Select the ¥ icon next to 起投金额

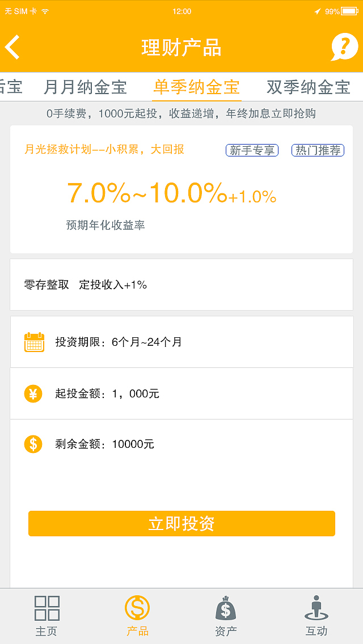tap(33, 393)
